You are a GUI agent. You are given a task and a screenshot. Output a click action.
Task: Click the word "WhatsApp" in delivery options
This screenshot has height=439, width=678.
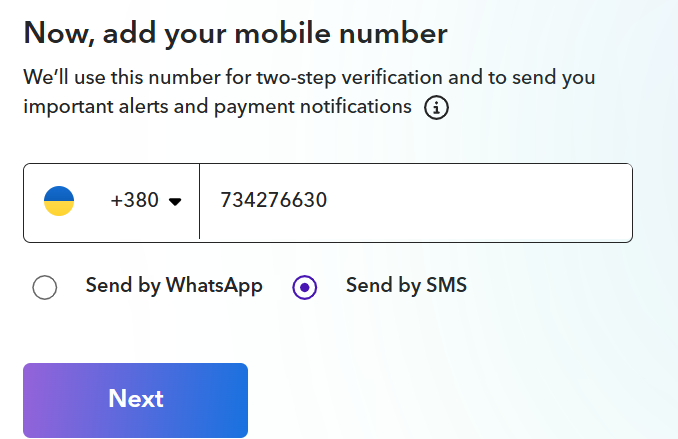(214, 286)
